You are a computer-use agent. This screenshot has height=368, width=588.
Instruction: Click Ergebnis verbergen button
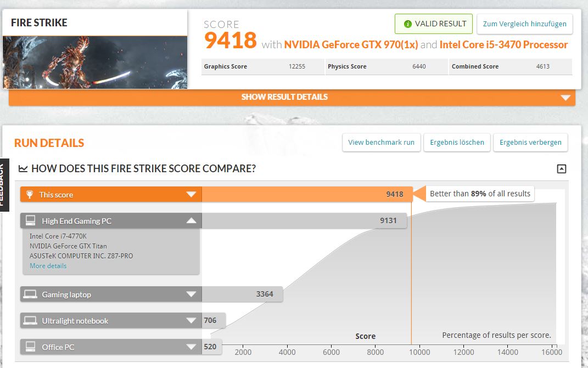point(530,143)
